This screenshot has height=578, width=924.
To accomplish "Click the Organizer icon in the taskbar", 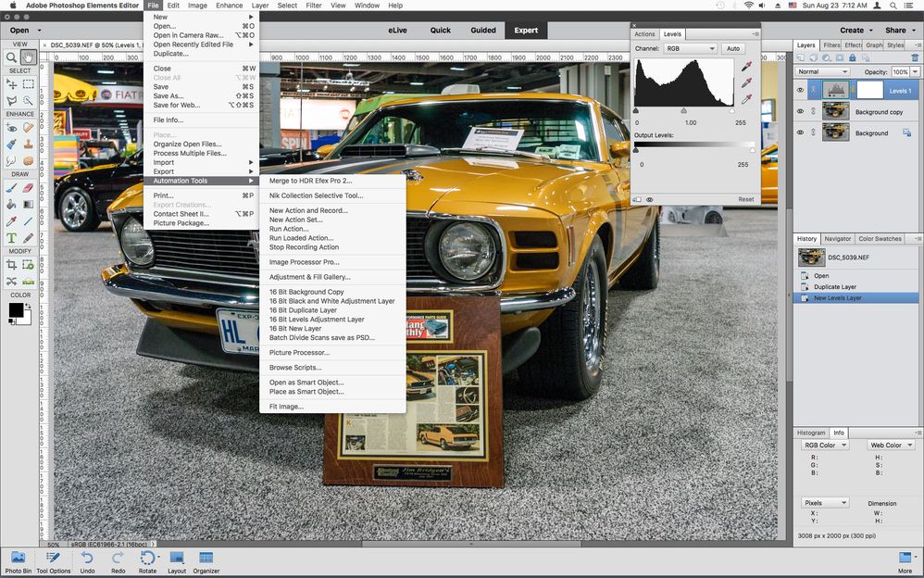I will click(206, 560).
